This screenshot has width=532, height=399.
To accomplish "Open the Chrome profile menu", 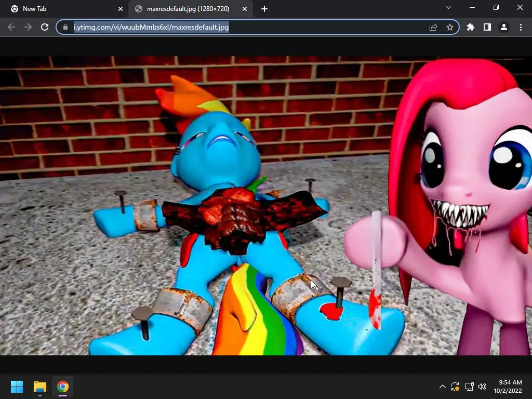I will click(504, 27).
